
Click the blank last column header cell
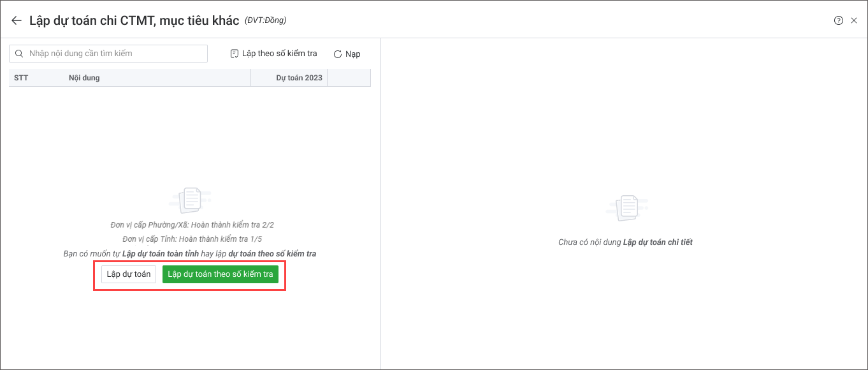[349, 78]
